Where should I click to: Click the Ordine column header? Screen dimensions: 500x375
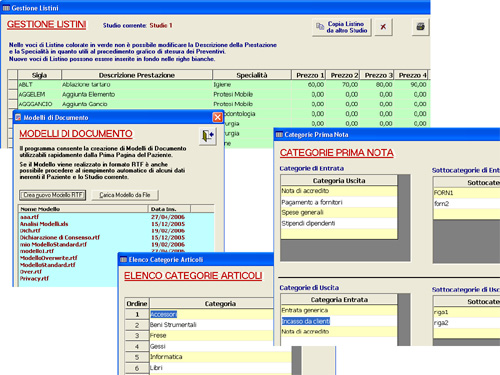tap(137, 304)
